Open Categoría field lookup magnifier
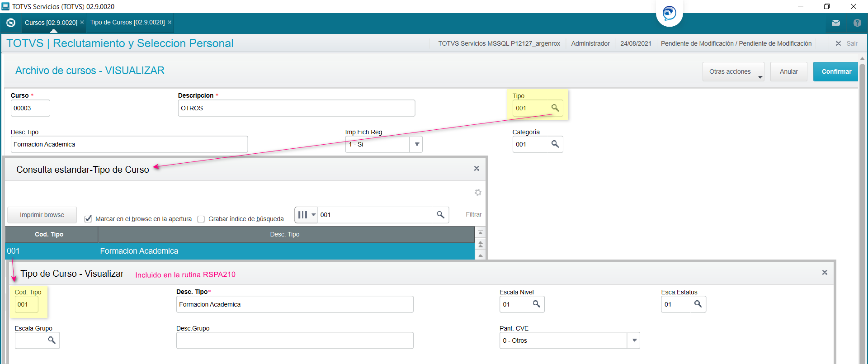This screenshot has width=868, height=364. [555, 144]
